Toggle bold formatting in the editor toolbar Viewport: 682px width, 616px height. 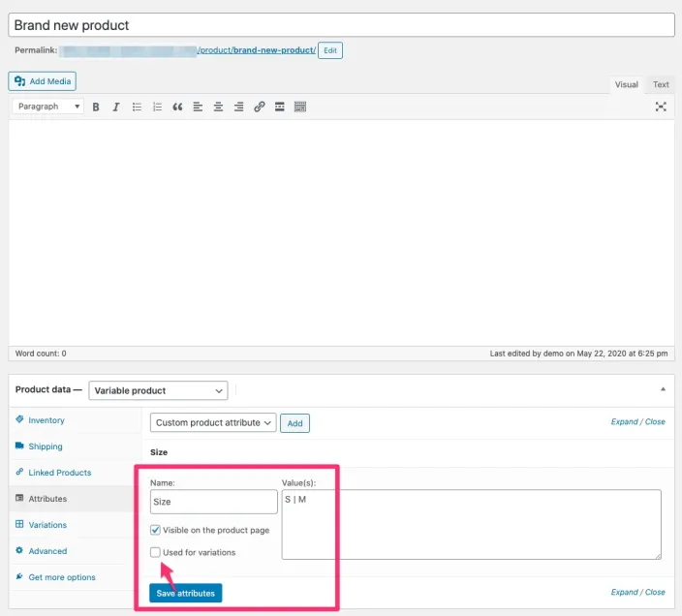pyautogui.click(x=96, y=107)
